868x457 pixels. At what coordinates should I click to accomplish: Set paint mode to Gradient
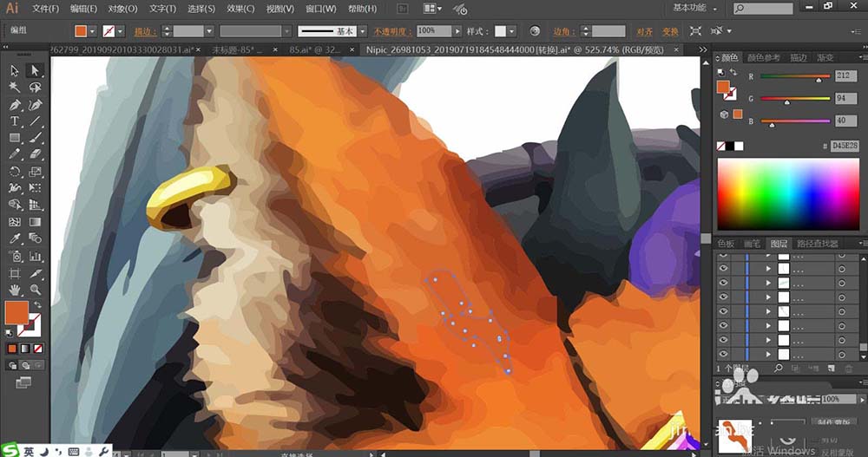[x=25, y=349]
